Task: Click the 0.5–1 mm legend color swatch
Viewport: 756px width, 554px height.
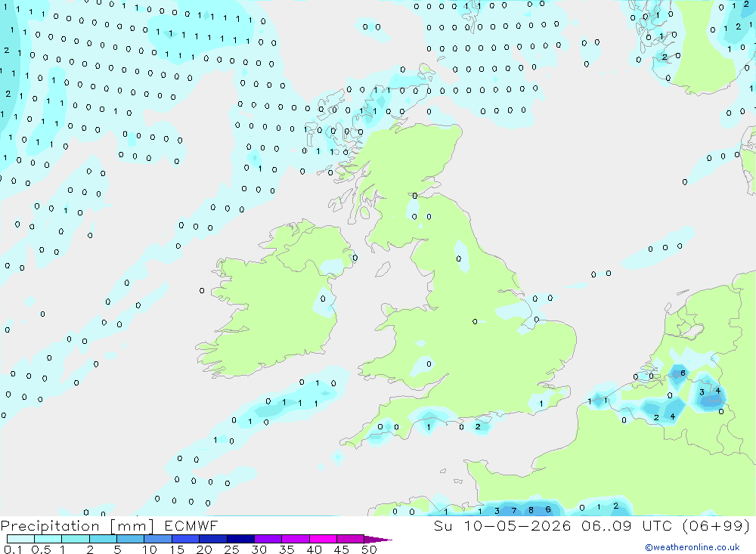Action: point(48,539)
